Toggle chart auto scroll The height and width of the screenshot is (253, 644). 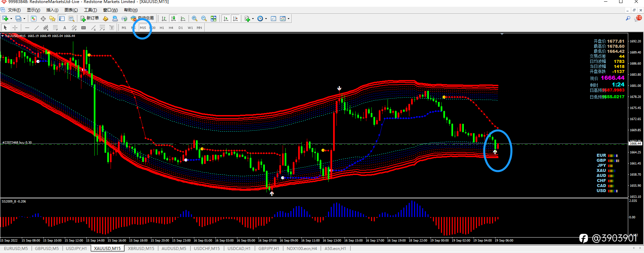(226, 19)
